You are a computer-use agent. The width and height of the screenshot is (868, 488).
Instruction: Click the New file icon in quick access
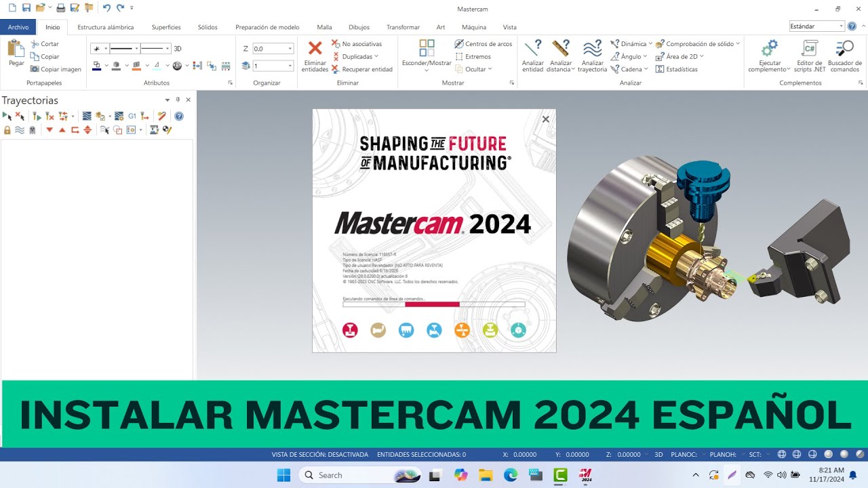tap(12, 8)
